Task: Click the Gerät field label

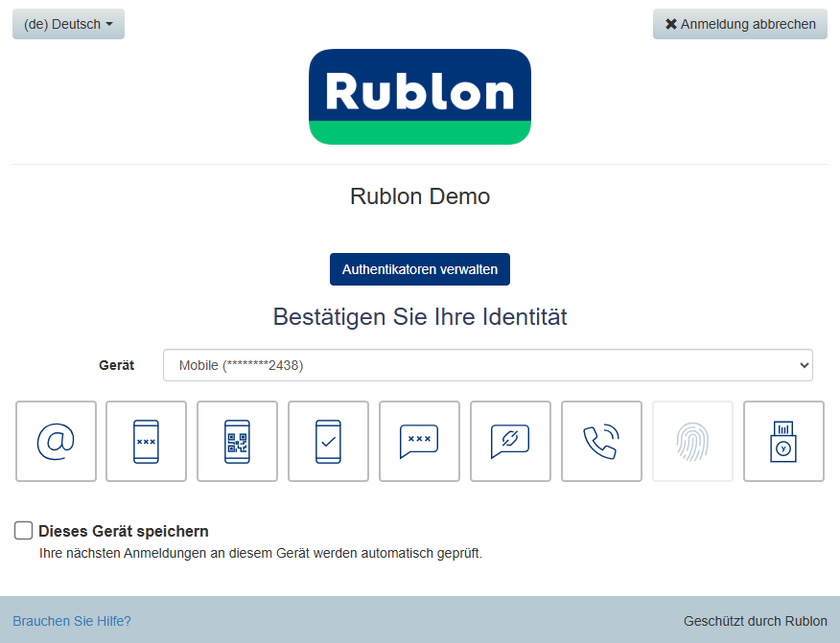Action: [x=116, y=365]
